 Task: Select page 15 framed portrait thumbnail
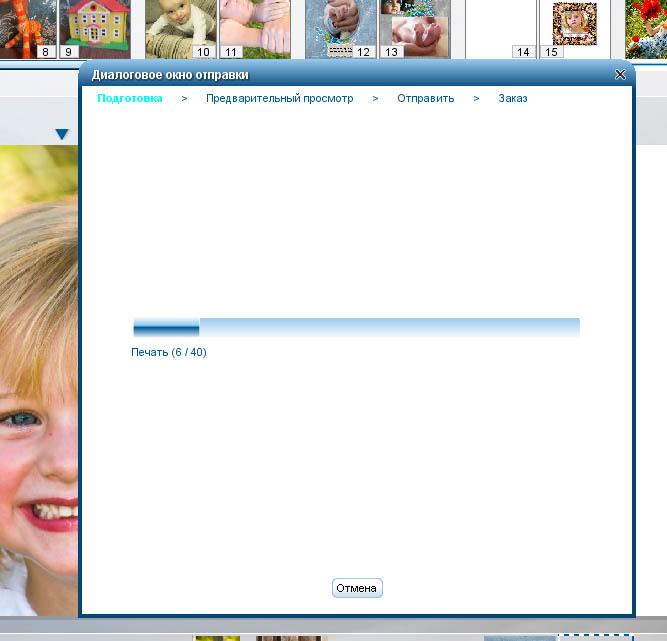(575, 29)
